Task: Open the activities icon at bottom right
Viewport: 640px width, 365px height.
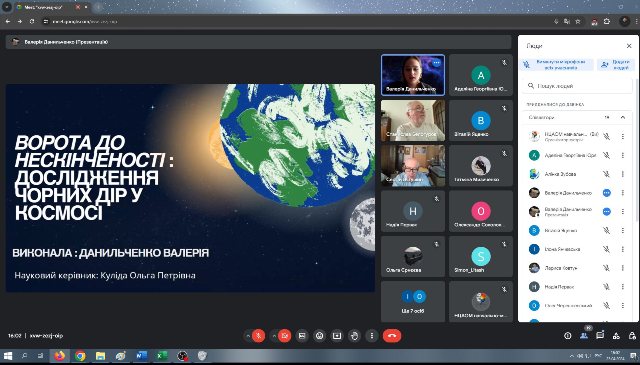Action: tap(616, 336)
